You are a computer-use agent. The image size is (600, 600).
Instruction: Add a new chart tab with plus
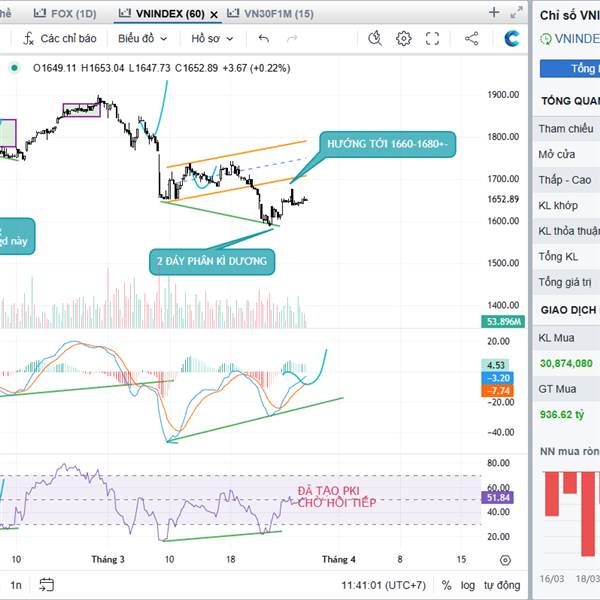click(494, 13)
